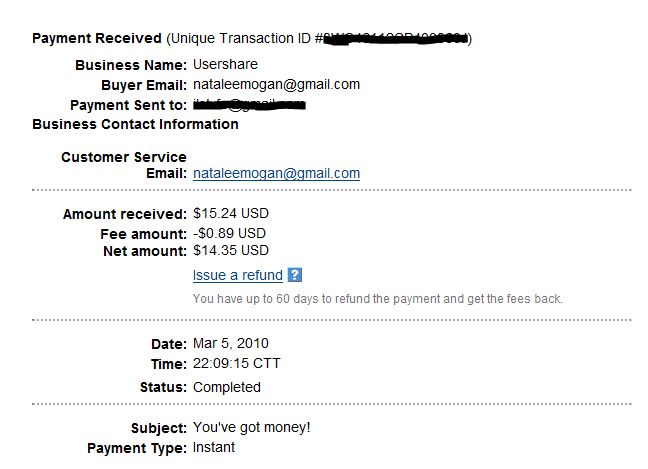Click the You've got money! subject

[252, 427]
